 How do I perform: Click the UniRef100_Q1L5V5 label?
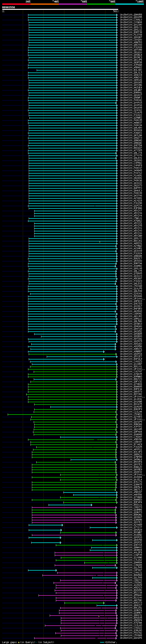coord(131,567)
